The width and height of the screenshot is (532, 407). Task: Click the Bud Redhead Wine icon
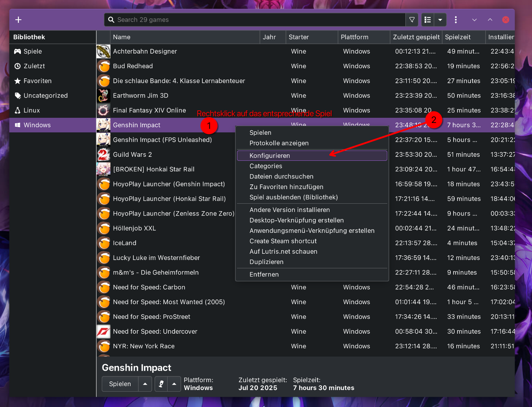tap(103, 66)
